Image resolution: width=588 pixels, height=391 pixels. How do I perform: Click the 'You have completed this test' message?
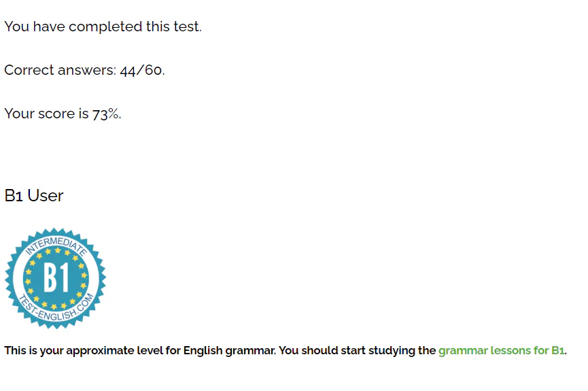pyautogui.click(x=103, y=27)
